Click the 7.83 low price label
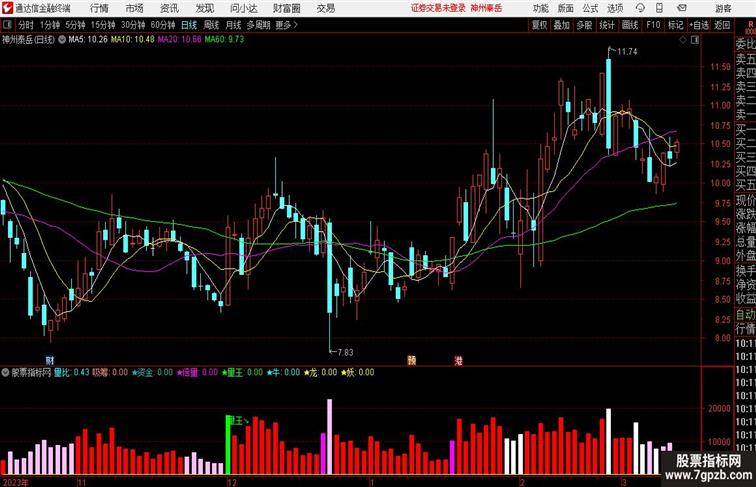 point(345,352)
